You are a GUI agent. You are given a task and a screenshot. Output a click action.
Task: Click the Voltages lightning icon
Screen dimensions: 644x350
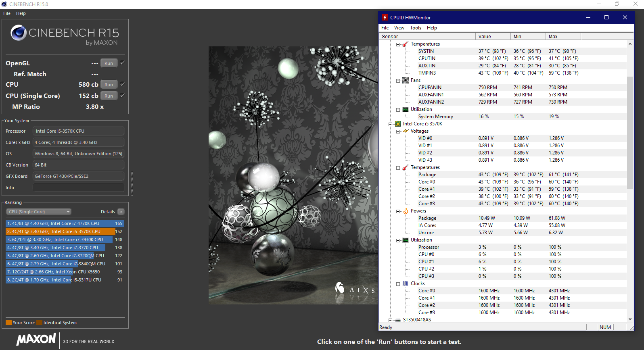click(x=405, y=131)
